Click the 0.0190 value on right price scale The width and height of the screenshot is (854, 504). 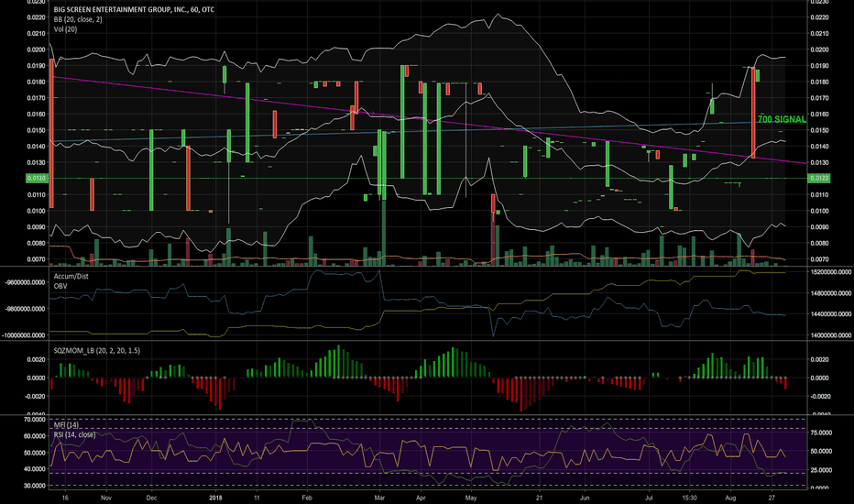pos(820,66)
